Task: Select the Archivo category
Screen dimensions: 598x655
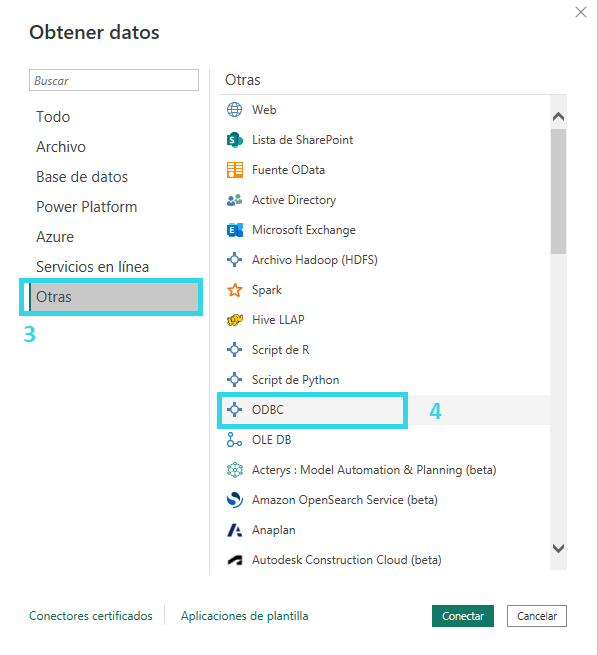Action: point(61,147)
